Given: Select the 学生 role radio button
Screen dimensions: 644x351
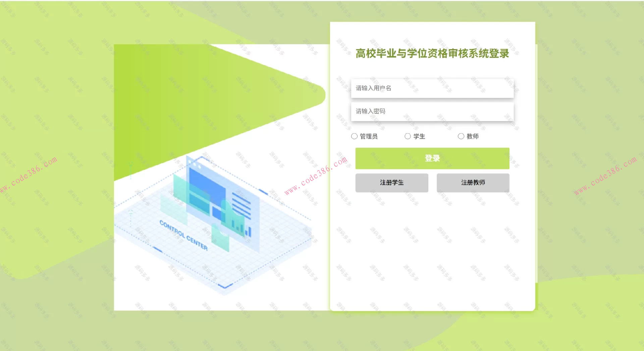Looking at the screenshot, I should (x=408, y=136).
